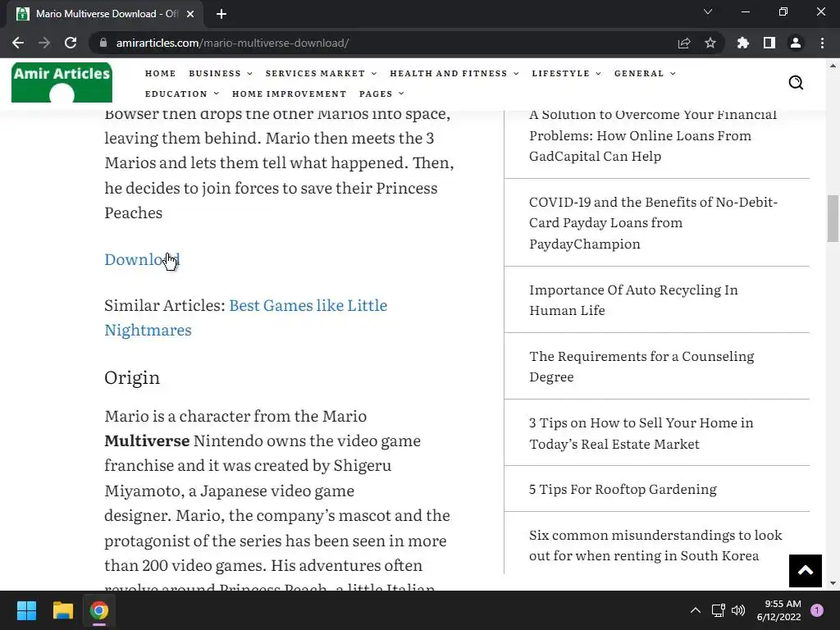Open Requirements for a Counseling Degree article
Viewport: 840px width, 630px height.
point(641,367)
